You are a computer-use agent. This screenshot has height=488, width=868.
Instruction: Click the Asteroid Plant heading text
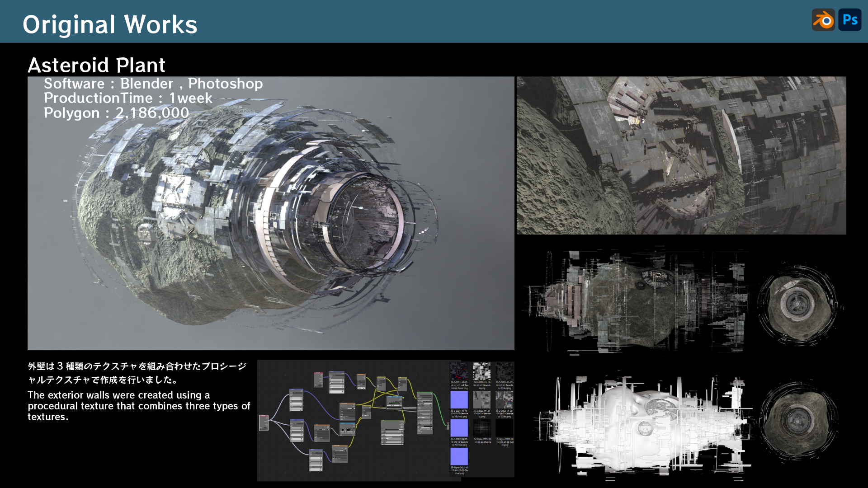[x=96, y=65]
